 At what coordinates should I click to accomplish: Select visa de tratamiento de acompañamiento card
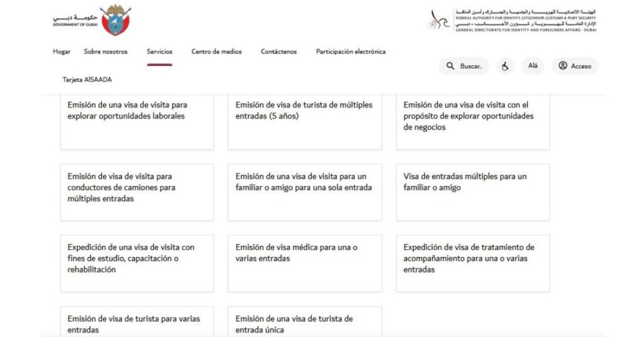click(x=472, y=263)
